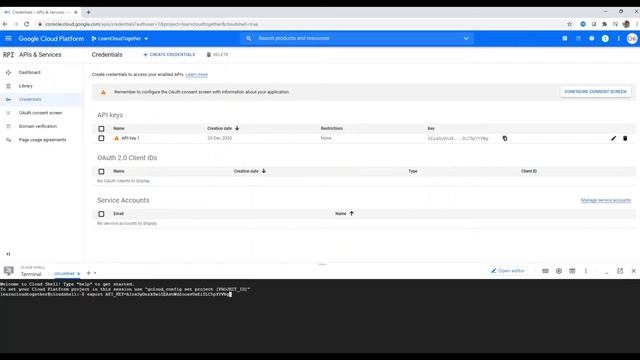Screen dimensions: 640x360
Task: Select the cloudshell terminal tab
Action: tap(64, 273)
